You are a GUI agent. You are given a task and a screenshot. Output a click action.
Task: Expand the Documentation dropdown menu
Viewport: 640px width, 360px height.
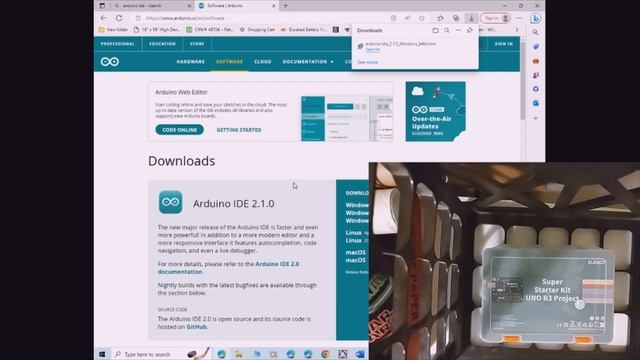coord(308,62)
